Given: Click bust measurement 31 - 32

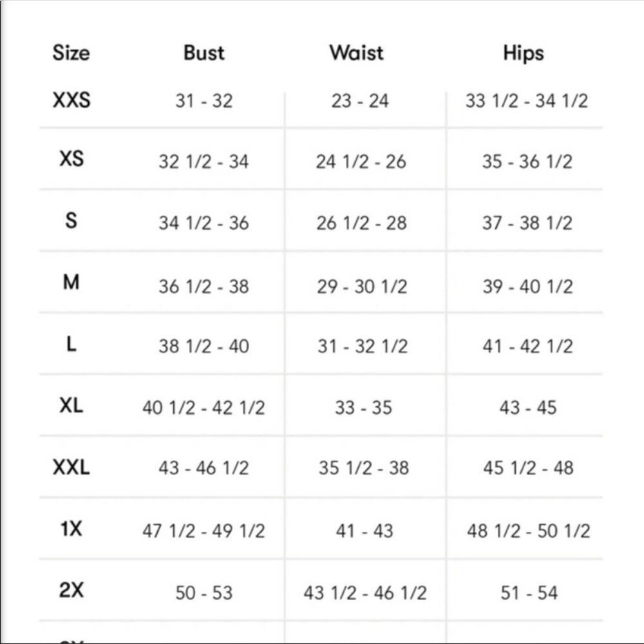Looking at the screenshot, I should [x=204, y=101].
